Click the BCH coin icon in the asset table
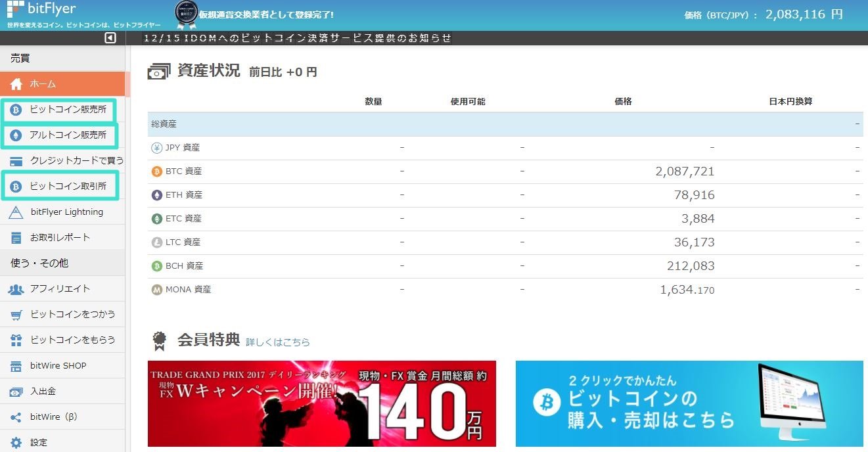 [156, 265]
